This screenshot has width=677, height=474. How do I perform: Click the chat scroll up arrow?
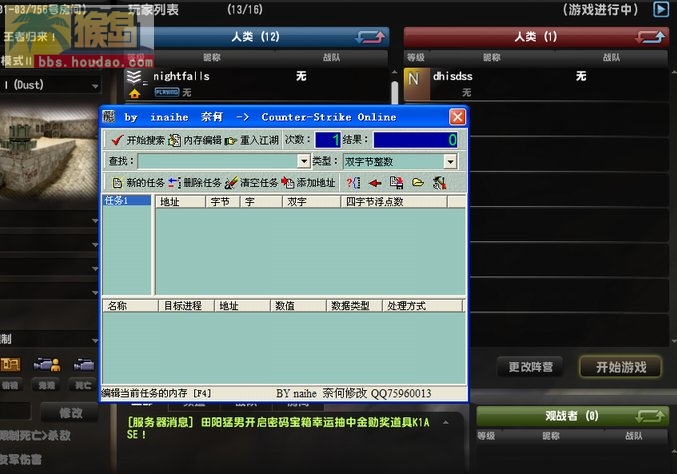click(446, 422)
